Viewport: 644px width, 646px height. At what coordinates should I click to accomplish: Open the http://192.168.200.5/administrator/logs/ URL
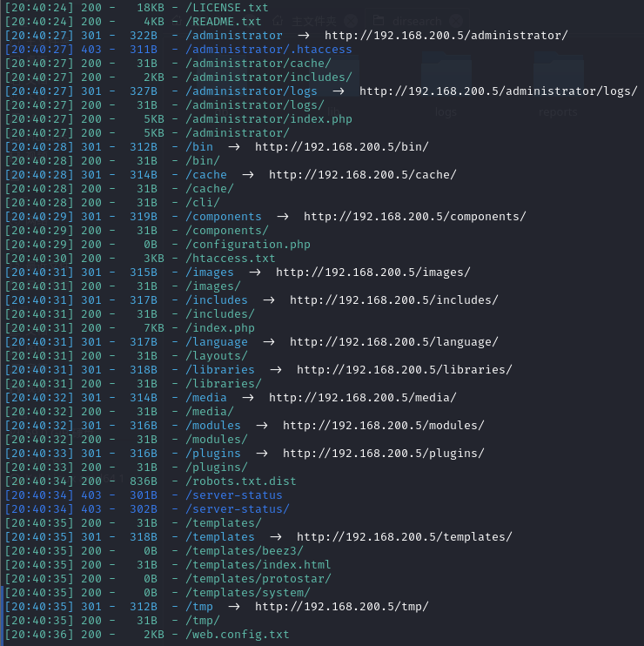coord(499,91)
